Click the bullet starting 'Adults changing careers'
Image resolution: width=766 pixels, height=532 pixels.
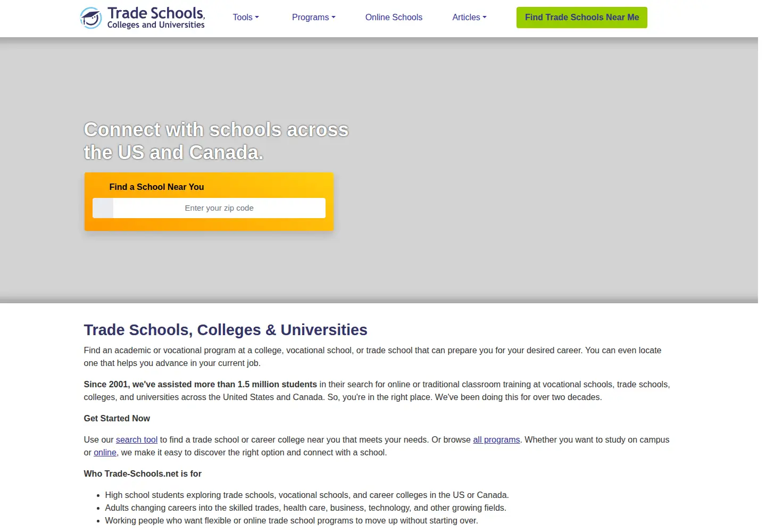pyautogui.click(x=306, y=508)
